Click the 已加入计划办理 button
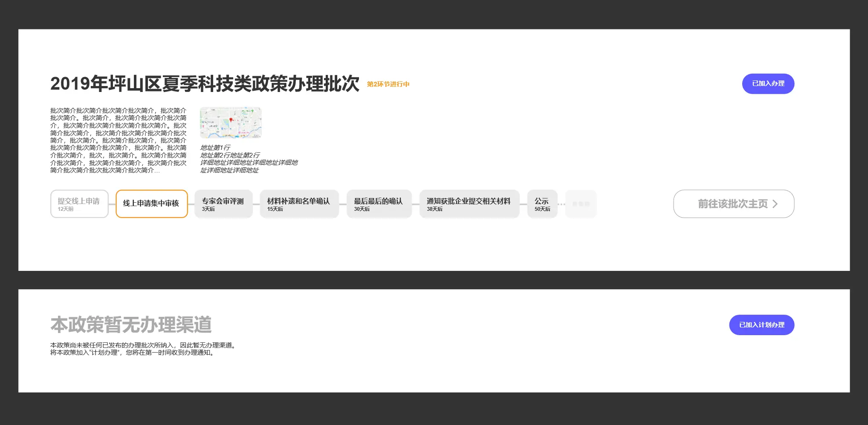This screenshot has width=868, height=425. click(x=761, y=325)
